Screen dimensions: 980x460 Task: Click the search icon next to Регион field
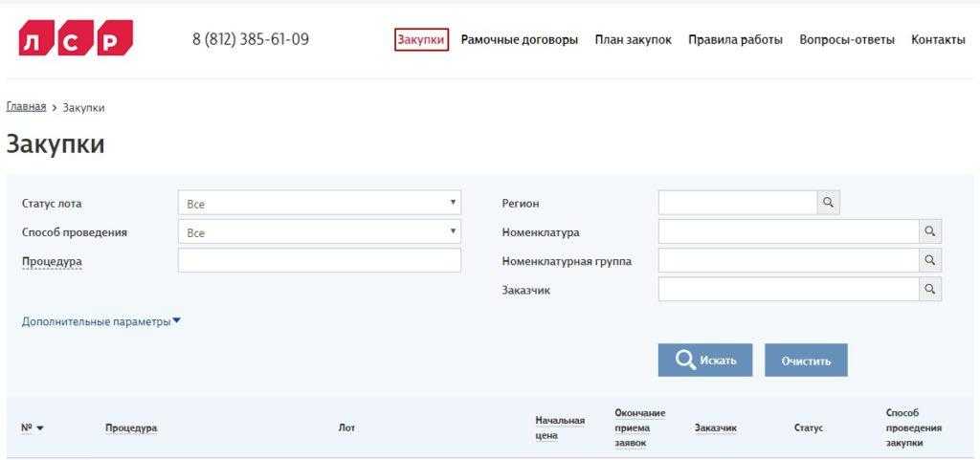point(828,203)
